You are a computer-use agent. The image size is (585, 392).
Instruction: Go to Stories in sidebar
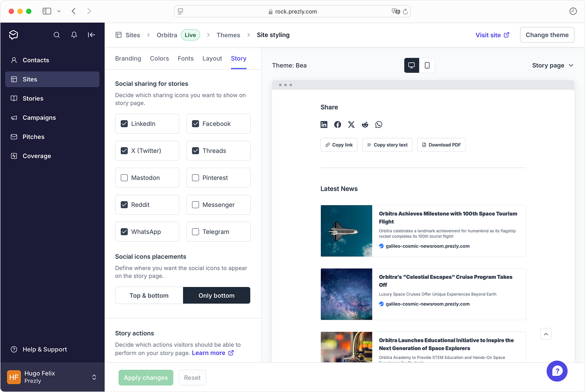(52, 98)
